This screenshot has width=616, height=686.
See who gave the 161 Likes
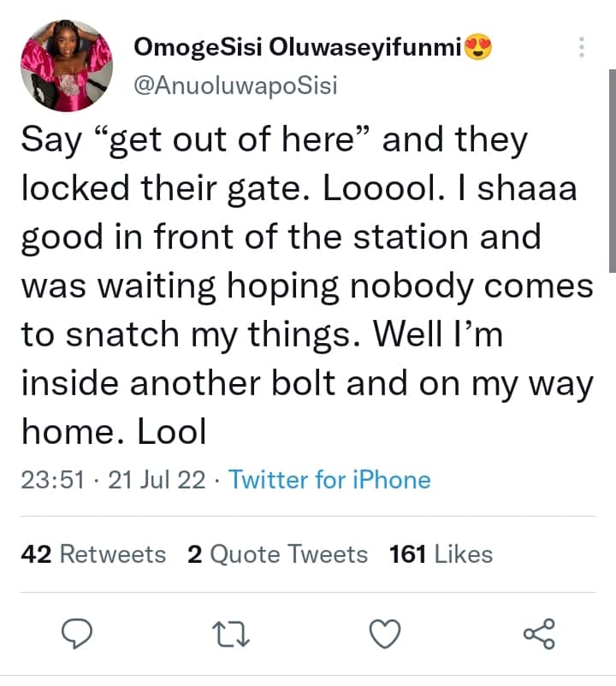coord(441,554)
